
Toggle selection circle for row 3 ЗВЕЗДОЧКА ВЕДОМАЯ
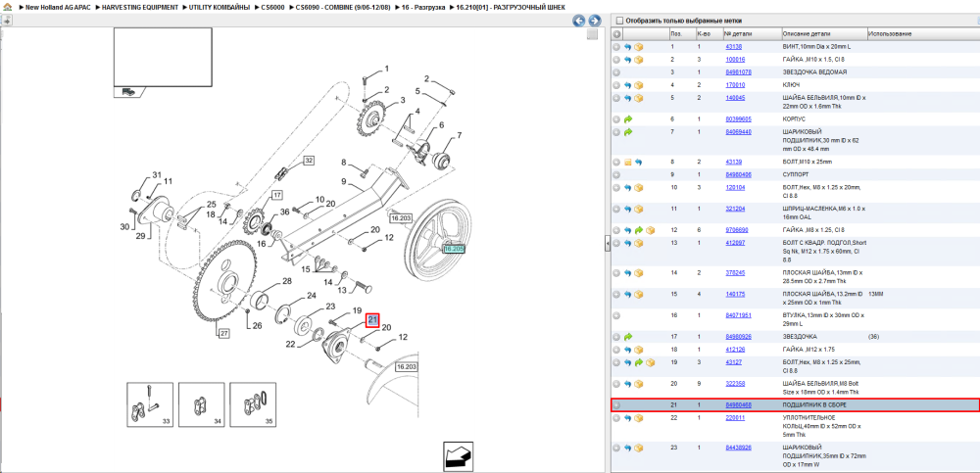tap(616, 72)
